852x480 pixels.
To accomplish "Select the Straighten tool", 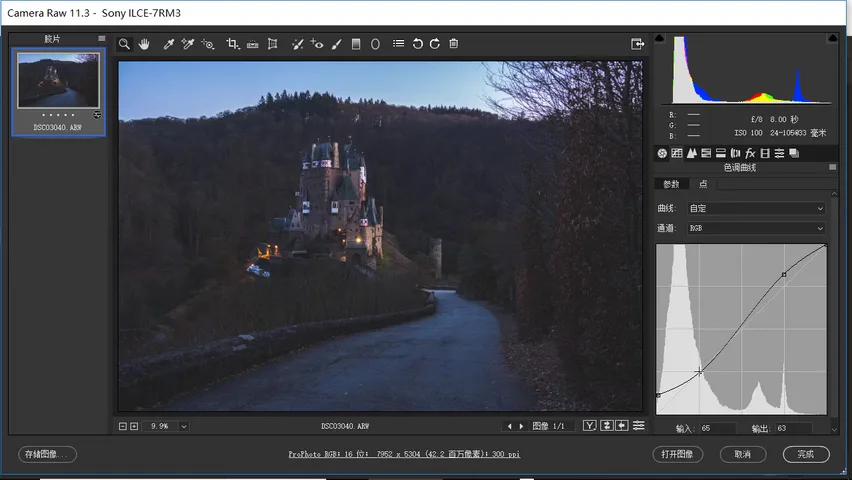I will 253,45.
